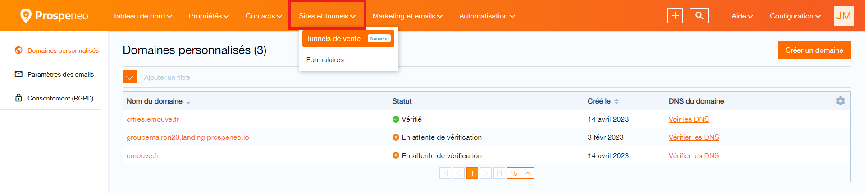Go to first page arrow
The width and height of the screenshot is (868, 196).
(x=445, y=173)
